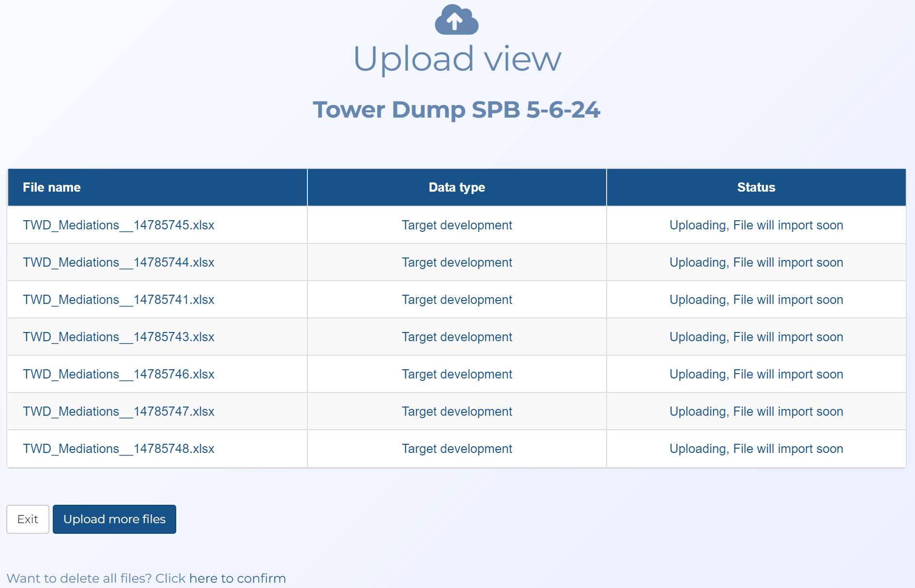Screen dimensions: 915x588
Task: Choose file TWD_Mediations__14785743.xlsx
Action: pyautogui.click(x=119, y=337)
